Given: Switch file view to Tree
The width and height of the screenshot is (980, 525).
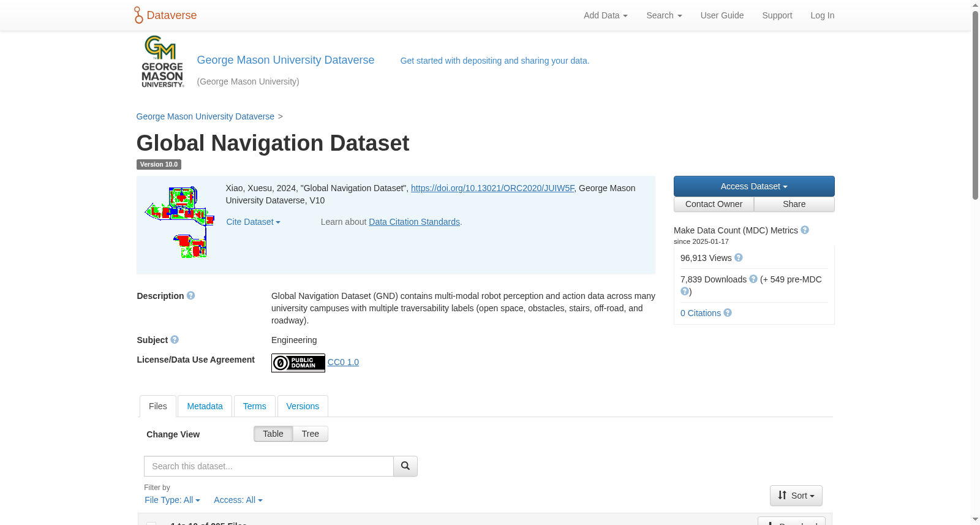Looking at the screenshot, I should tap(311, 434).
